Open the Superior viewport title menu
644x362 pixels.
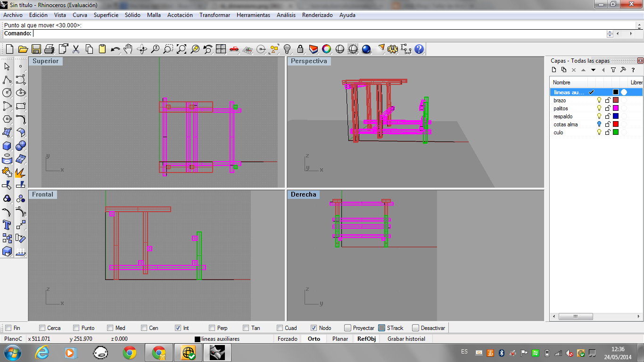pos(46,61)
